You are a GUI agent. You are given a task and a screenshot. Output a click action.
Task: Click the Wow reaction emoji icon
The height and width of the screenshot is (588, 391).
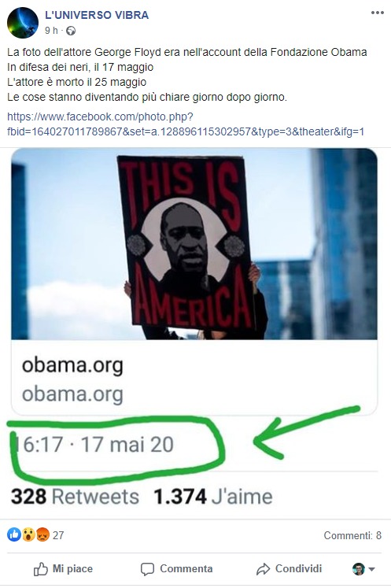coord(28,534)
